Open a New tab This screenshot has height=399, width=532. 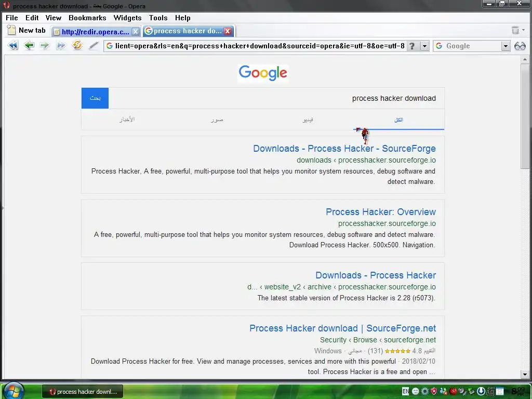pyautogui.click(x=26, y=30)
